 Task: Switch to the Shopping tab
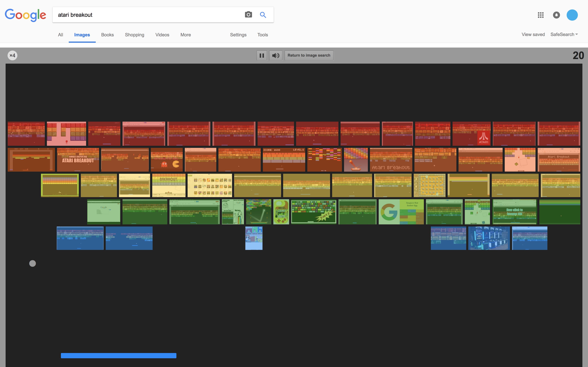[x=134, y=35]
